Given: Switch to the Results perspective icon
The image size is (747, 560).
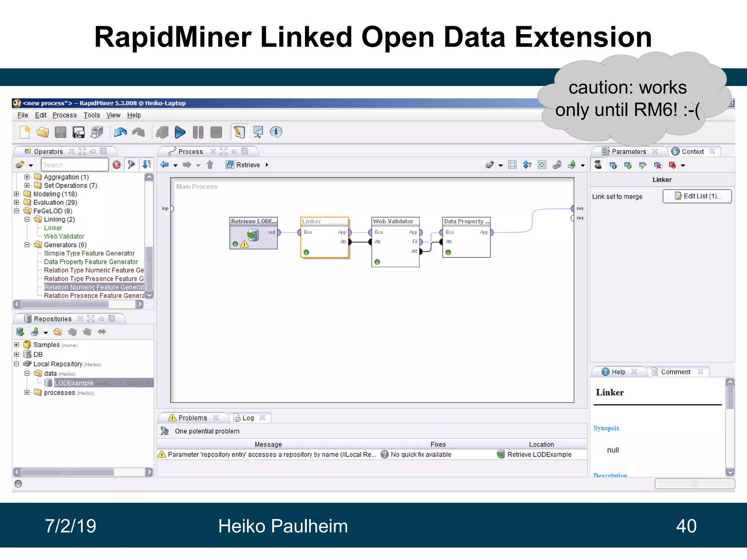Looking at the screenshot, I should pos(258,132).
